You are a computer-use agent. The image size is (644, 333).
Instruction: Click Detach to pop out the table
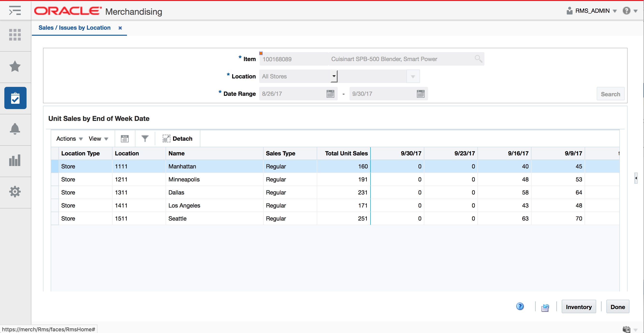pos(177,138)
